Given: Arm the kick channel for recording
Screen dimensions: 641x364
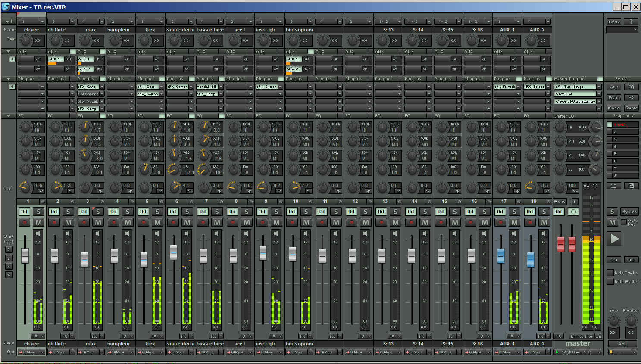Looking at the screenshot, I should [143, 222].
